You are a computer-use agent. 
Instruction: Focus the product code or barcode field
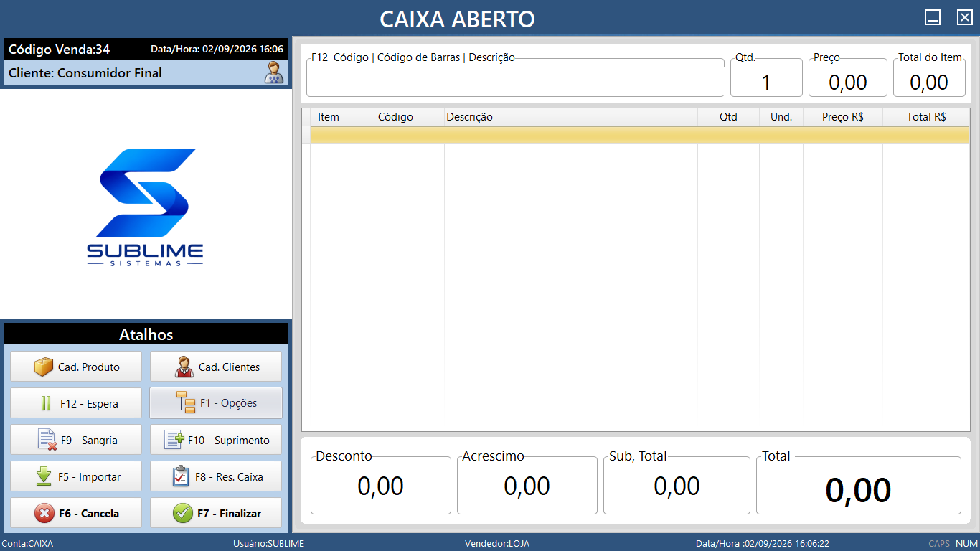(515, 79)
